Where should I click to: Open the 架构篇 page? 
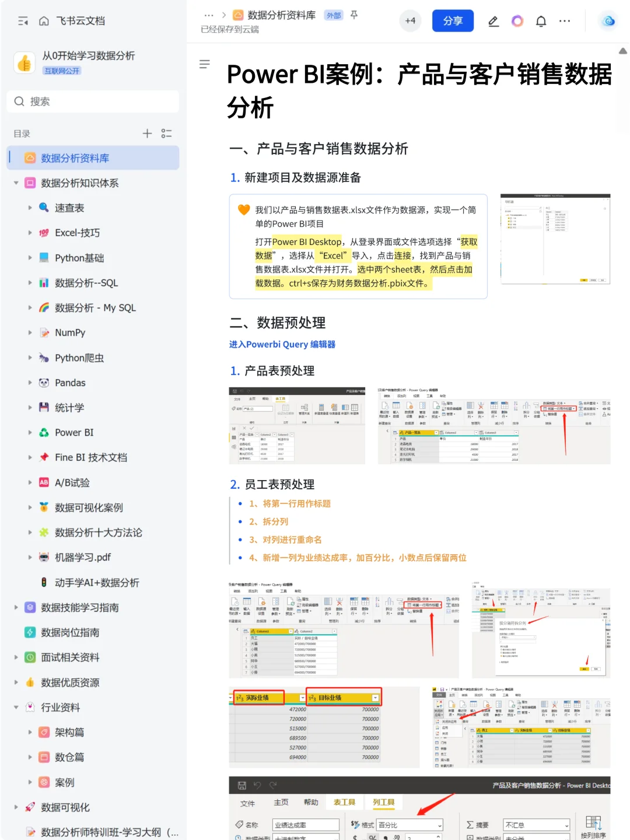(69, 732)
